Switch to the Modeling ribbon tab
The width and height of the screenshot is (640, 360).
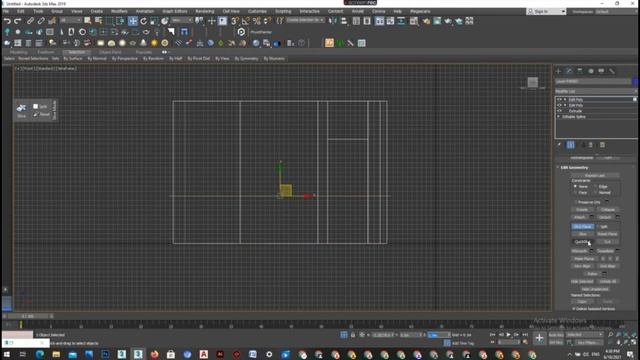(x=18, y=52)
